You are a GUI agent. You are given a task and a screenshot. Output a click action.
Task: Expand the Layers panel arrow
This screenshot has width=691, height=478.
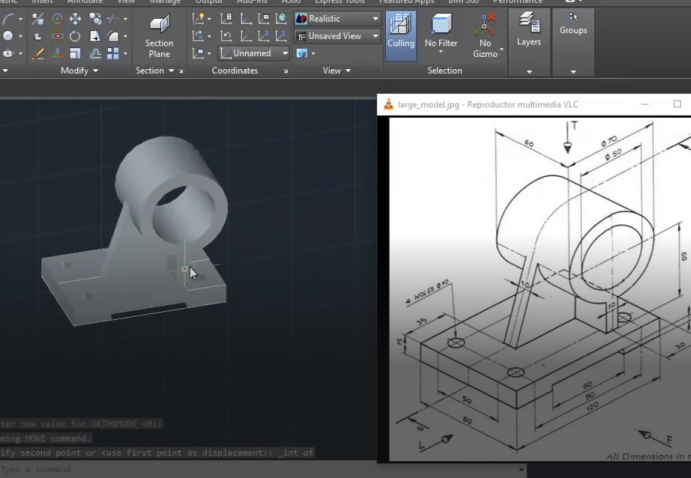pos(529,72)
